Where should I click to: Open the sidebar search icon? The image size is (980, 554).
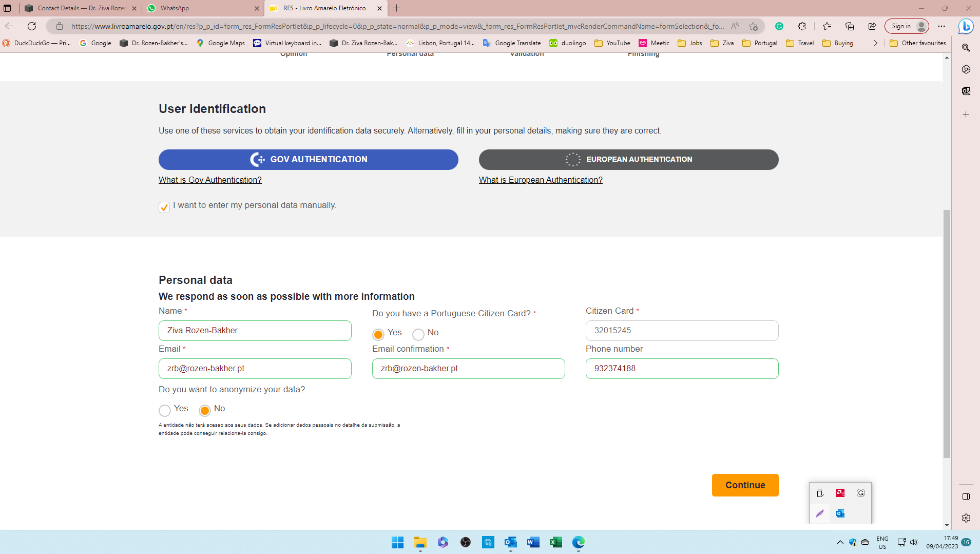966,48
